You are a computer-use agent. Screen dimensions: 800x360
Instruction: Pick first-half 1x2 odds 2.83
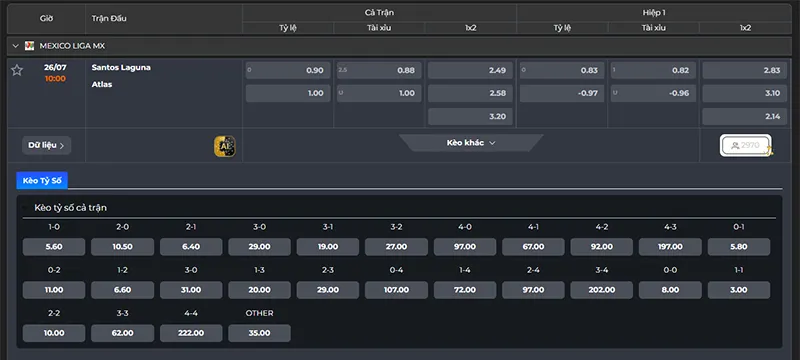click(745, 70)
